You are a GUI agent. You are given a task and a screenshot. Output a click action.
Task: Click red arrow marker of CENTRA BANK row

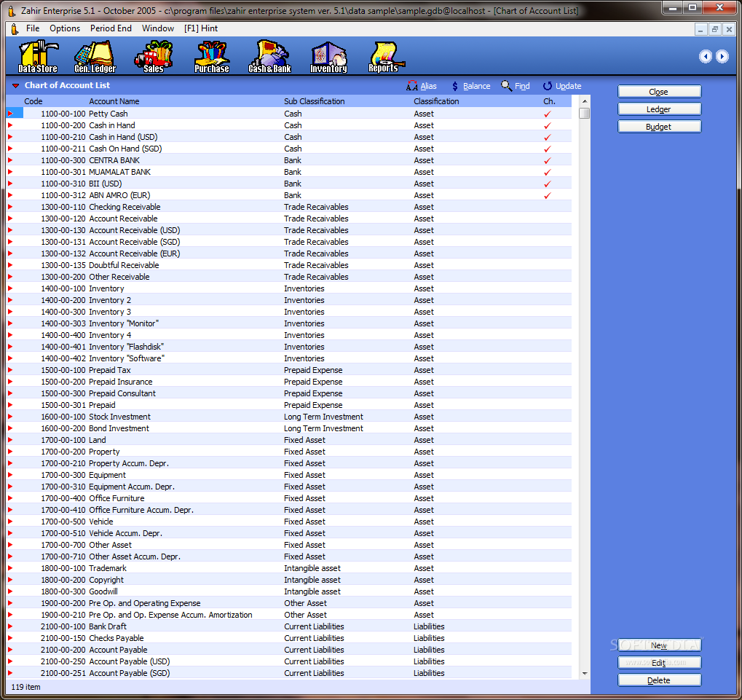pos(10,160)
